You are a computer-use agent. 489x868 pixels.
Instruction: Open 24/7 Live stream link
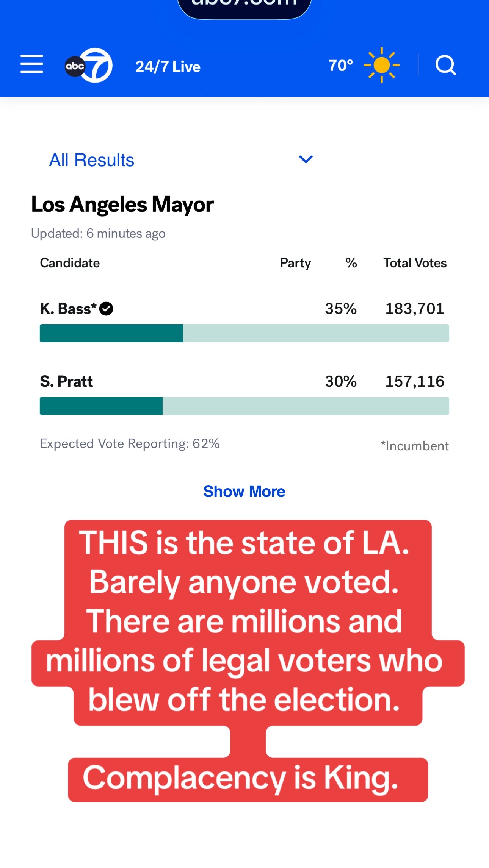(168, 67)
